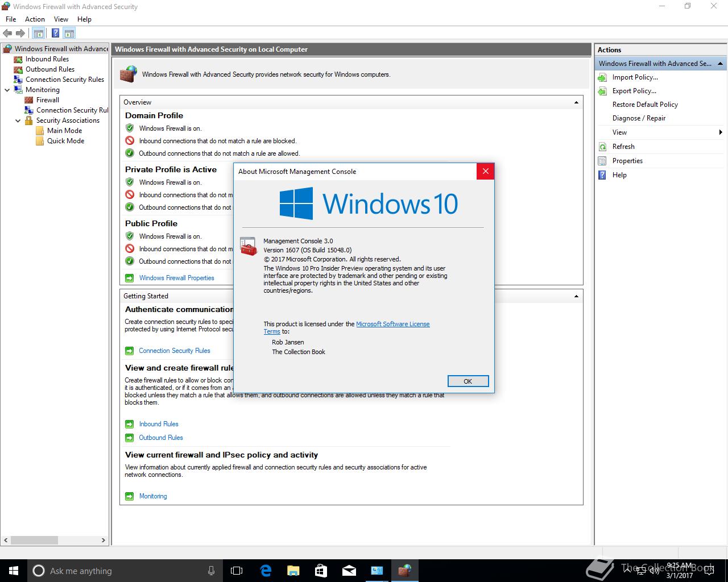This screenshot has width=728, height=582.
Task: Click Refresh in Actions pane
Action: [x=623, y=147]
